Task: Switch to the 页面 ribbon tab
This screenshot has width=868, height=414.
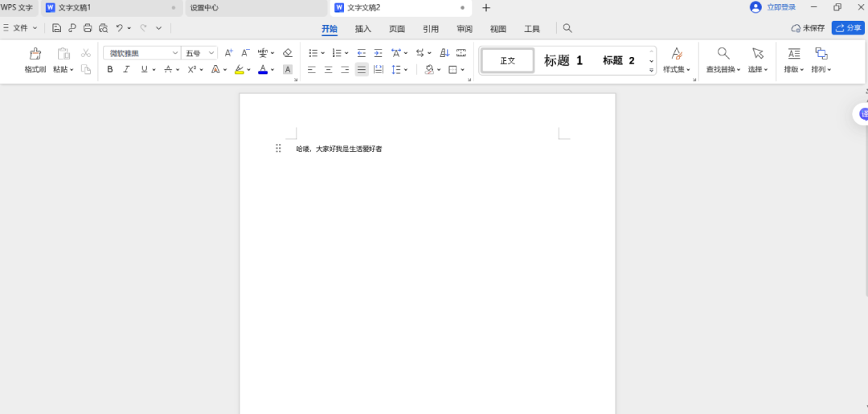Action: pos(397,29)
